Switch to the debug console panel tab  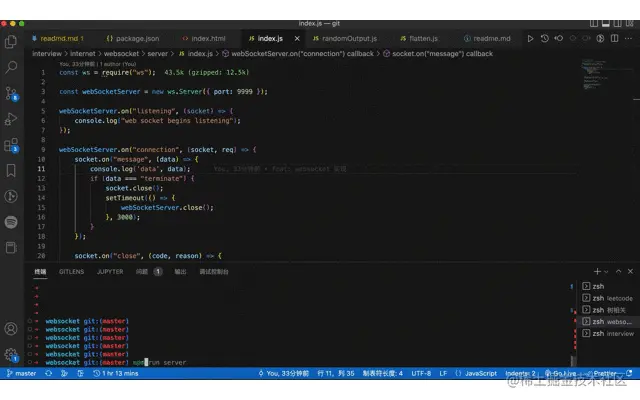pyautogui.click(x=214, y=271)
